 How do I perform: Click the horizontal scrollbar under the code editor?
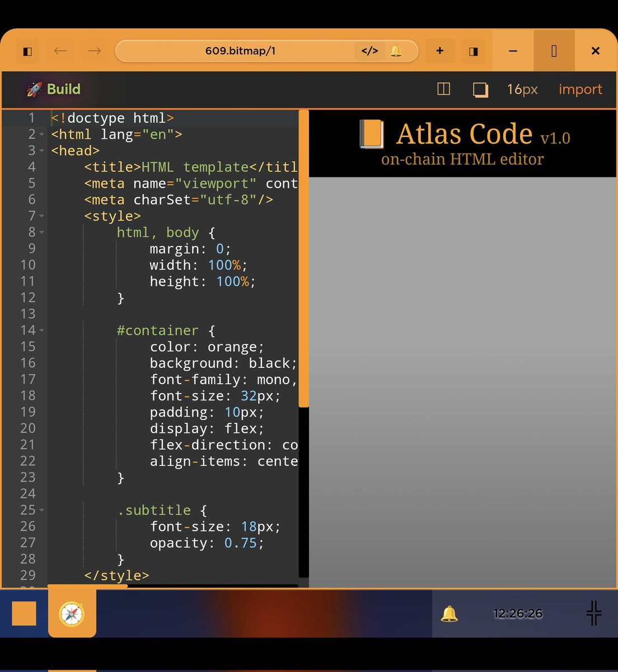tap(88, 586)
